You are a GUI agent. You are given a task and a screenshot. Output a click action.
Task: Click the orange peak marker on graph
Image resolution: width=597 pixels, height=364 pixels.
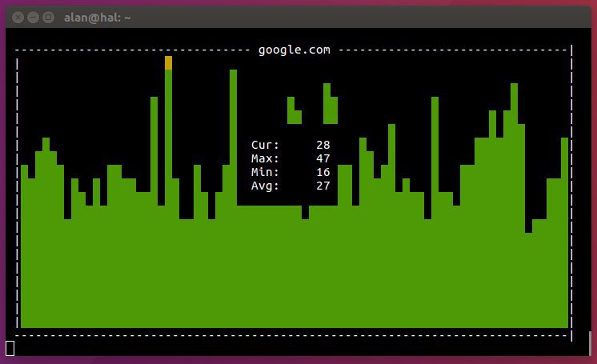(168, 63)
